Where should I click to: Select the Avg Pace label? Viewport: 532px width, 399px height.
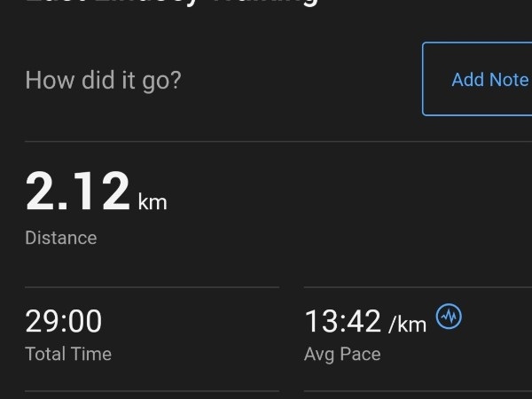point(342,356)
